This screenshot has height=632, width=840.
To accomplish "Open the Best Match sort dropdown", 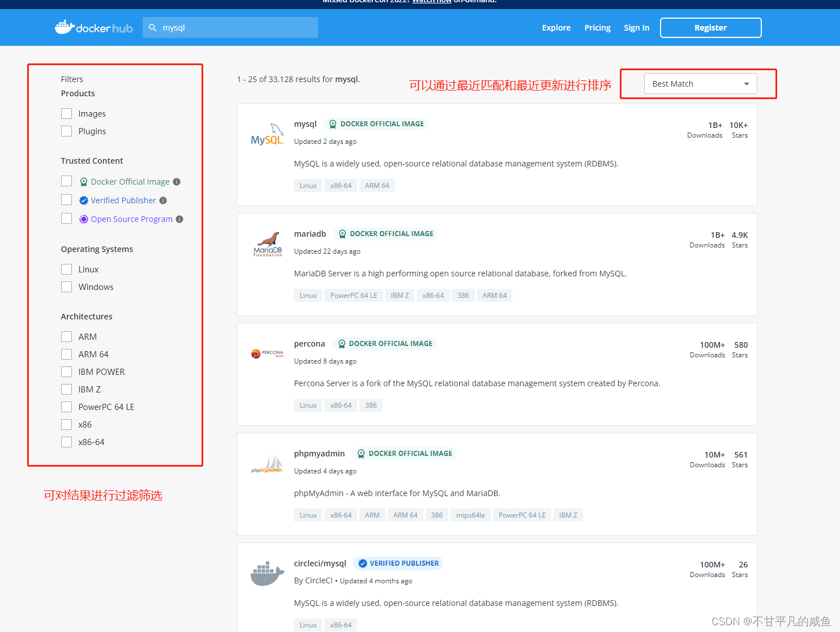I will click(x=700, y=84).
